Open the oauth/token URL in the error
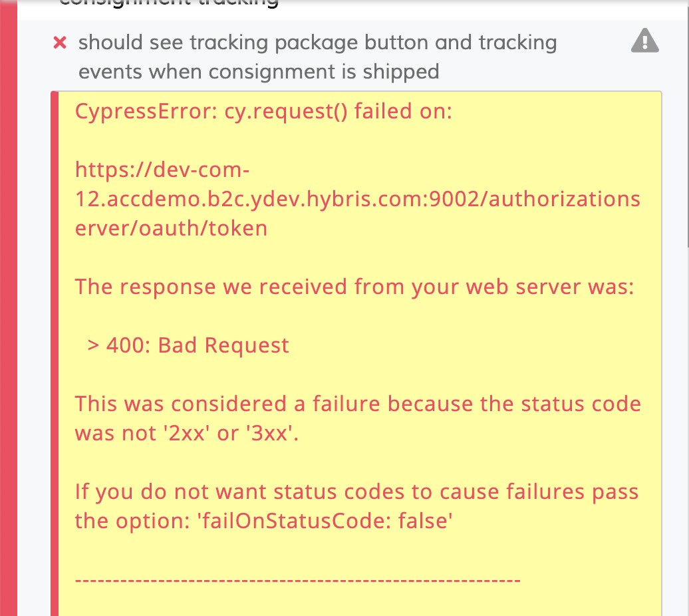Screen dimensions: 689x616 [357, 198]
